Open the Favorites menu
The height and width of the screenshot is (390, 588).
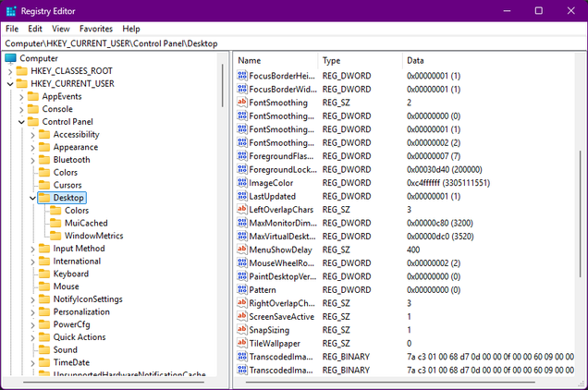point(96,29)
